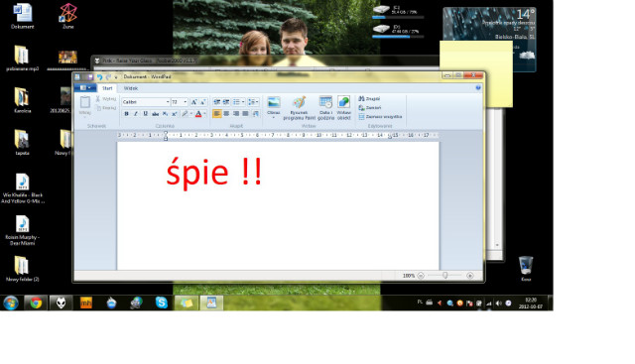Open Skype from the taskbar

tap(161, 303)
